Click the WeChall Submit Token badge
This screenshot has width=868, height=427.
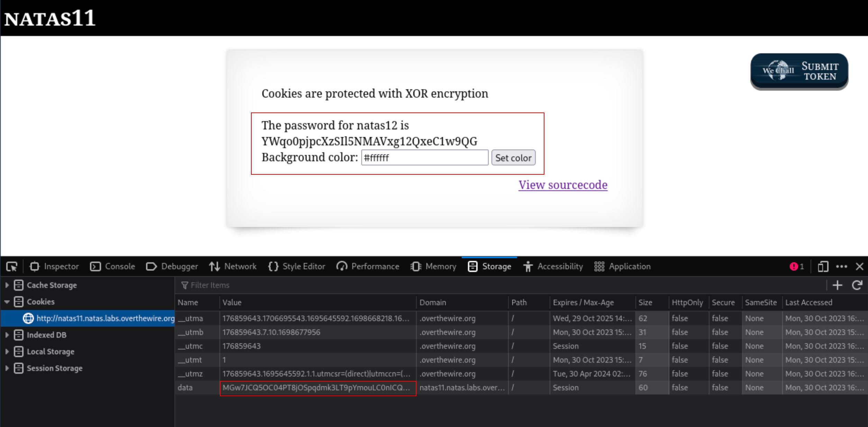(799, 71)
